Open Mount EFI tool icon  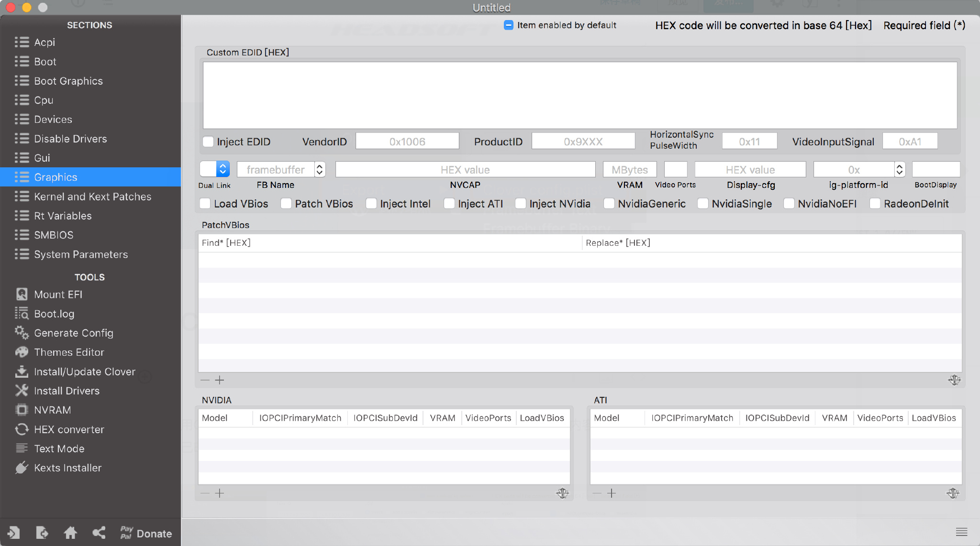click(22, 294)
